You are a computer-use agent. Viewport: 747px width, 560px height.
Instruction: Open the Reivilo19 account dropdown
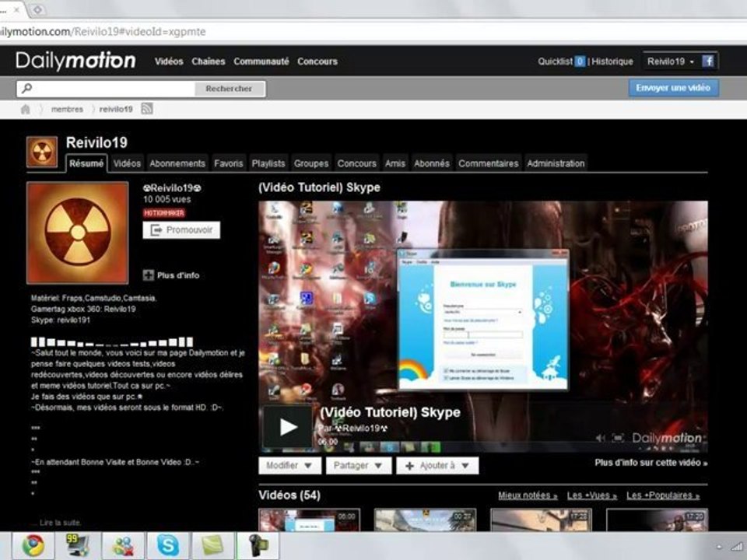[671, 61]
